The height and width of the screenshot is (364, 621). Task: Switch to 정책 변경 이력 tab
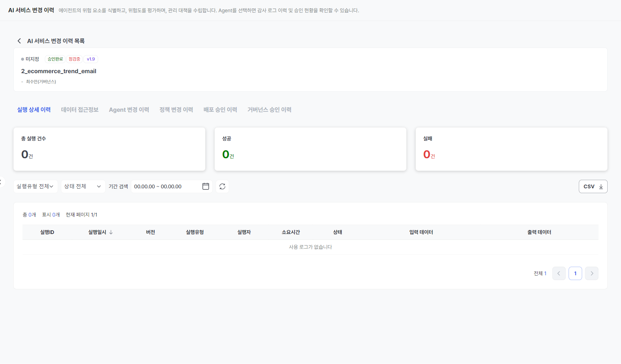coord(176,110)
